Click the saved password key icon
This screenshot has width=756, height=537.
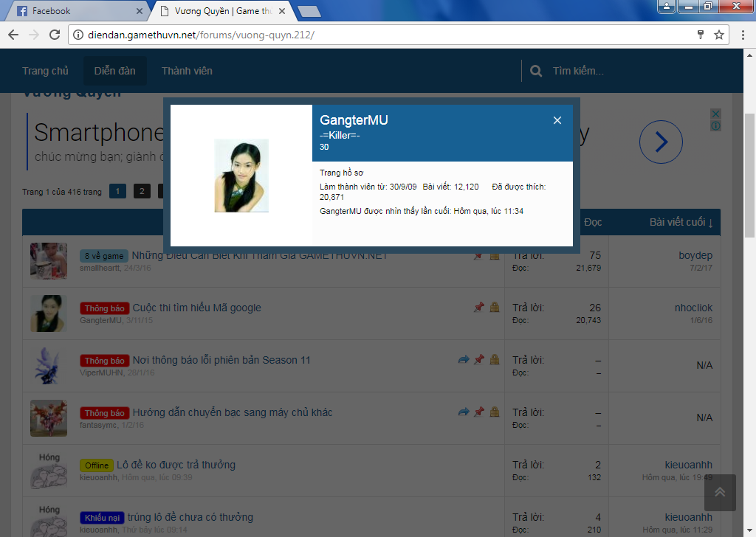point(701,35)
